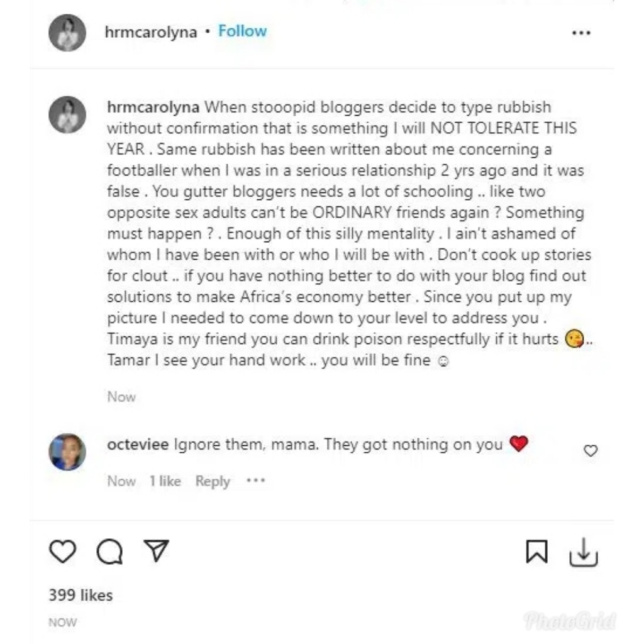Save post with bookmark icon

536,552
